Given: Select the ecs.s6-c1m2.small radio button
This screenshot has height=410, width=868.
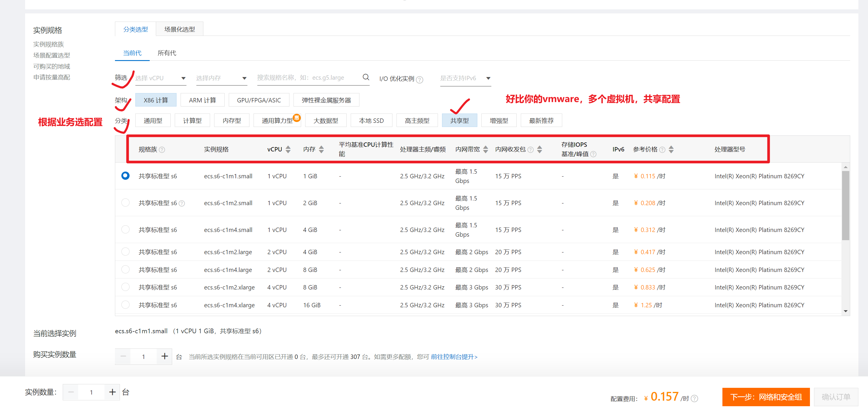Looking at the screenshot, I should [x=125, y=203].
